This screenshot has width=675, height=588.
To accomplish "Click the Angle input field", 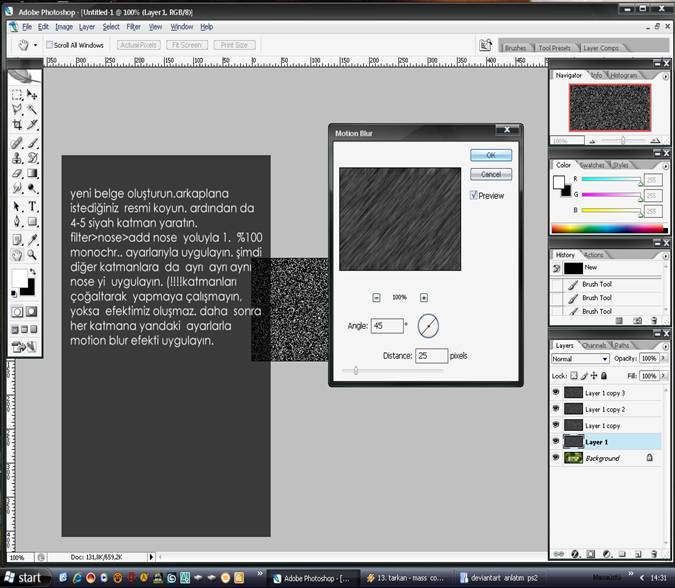I will (x=387, y=326).
